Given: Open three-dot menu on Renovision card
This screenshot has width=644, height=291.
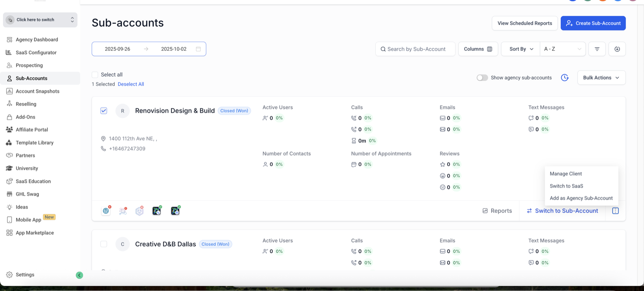Looking at the screenshot, I should [x=615, y=211].
